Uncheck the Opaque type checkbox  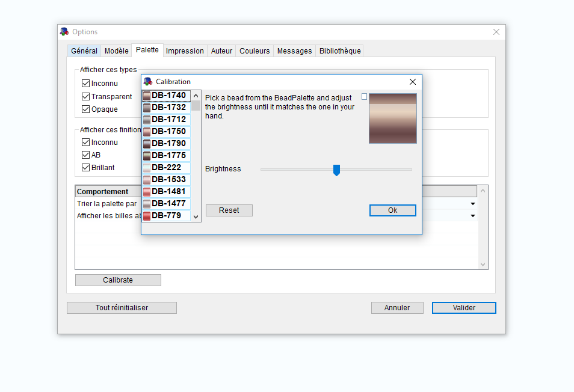85,109
